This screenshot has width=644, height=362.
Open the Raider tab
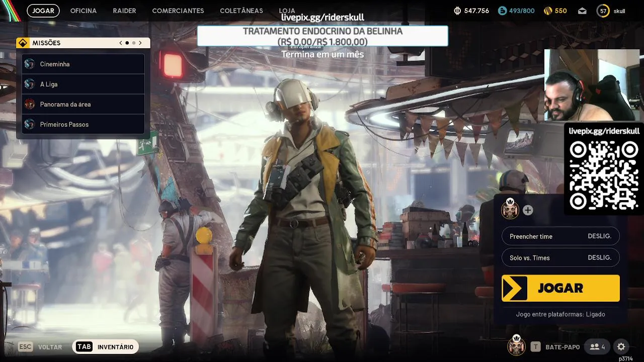[124, 11]
